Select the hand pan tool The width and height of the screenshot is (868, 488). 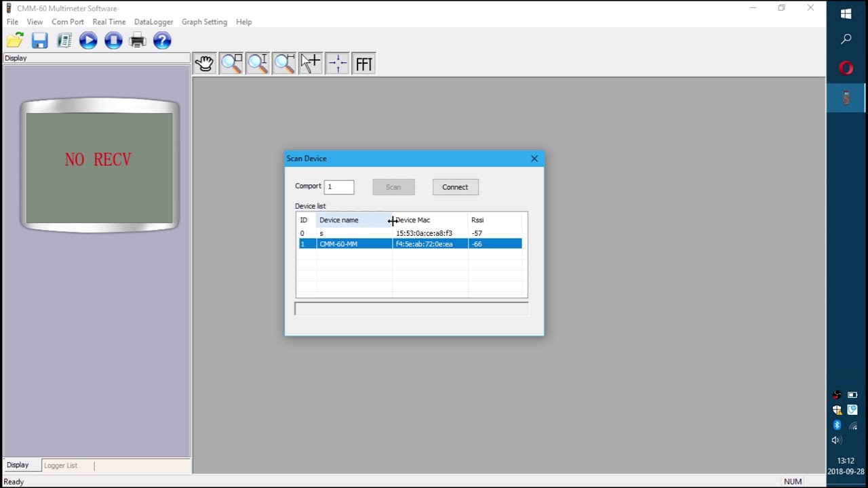tap(204, 64)
